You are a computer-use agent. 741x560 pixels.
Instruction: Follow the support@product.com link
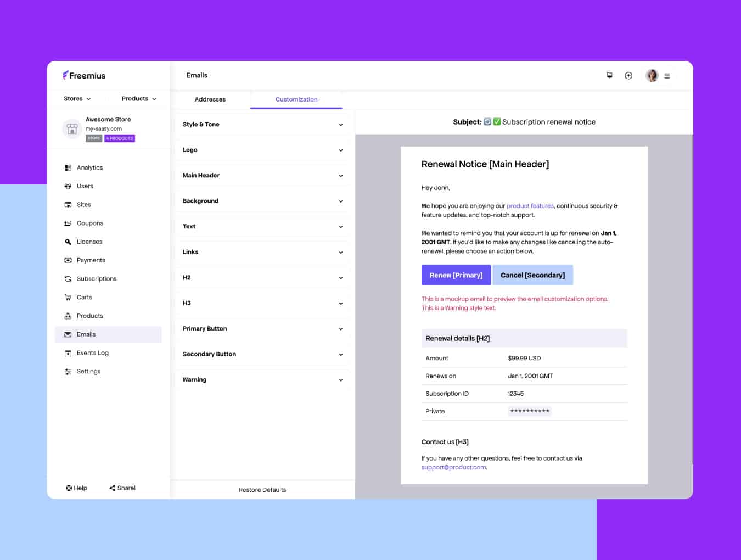click(453, 468)
